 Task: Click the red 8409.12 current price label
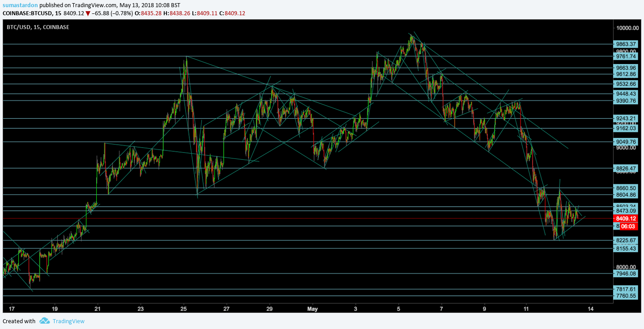coord(626,218)
